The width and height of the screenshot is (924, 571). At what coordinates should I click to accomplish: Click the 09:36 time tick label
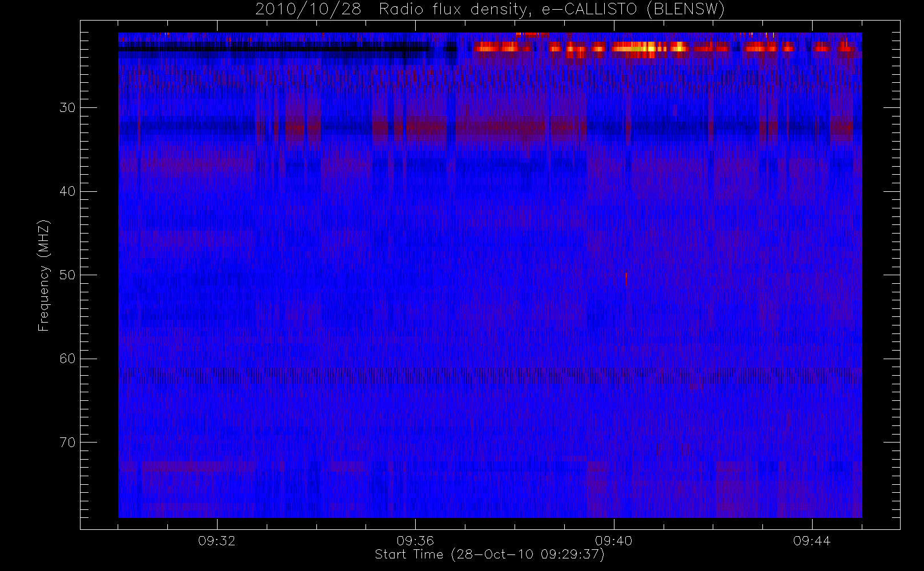415,541
